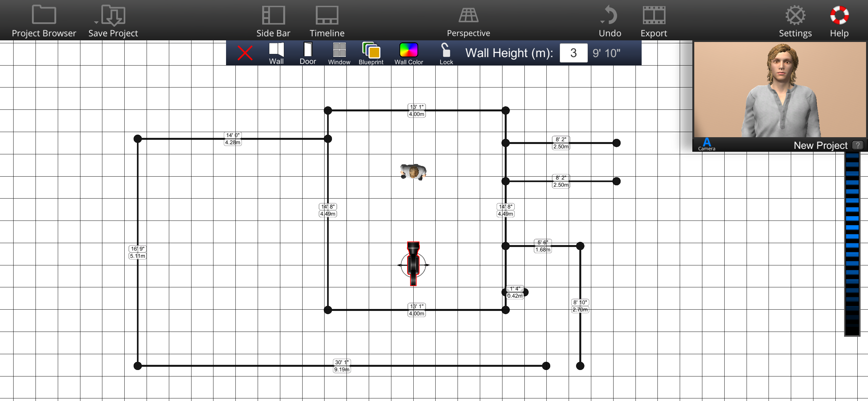Expand the Undo history dropdown arrow
Viewport: 868px width, 401px height.
tap(602, 22)
